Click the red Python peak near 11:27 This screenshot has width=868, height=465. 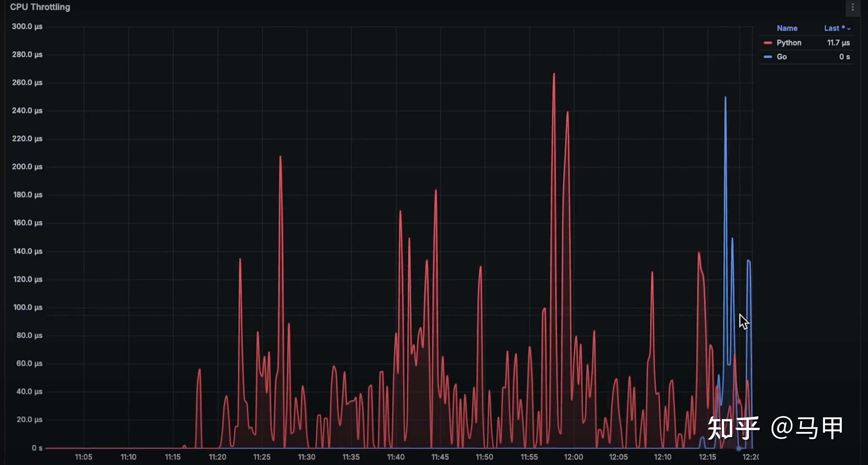(x=280, y=157)
